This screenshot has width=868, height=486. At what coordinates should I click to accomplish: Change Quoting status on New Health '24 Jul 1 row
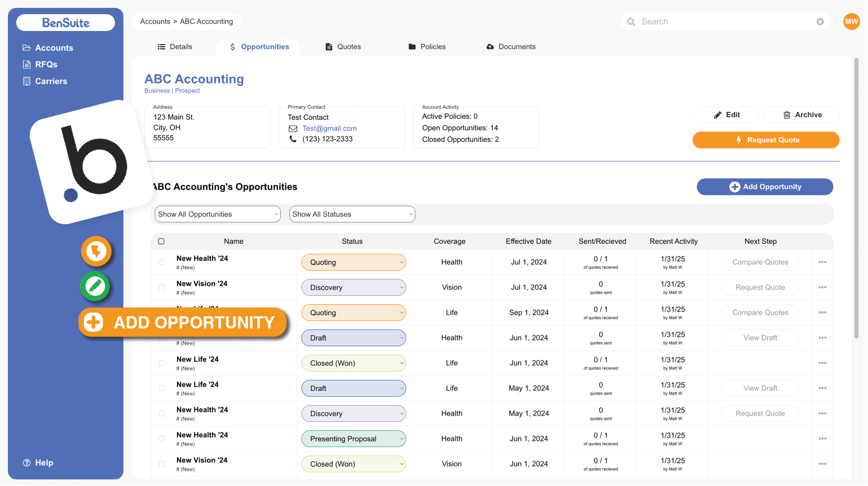coord(353,262)
